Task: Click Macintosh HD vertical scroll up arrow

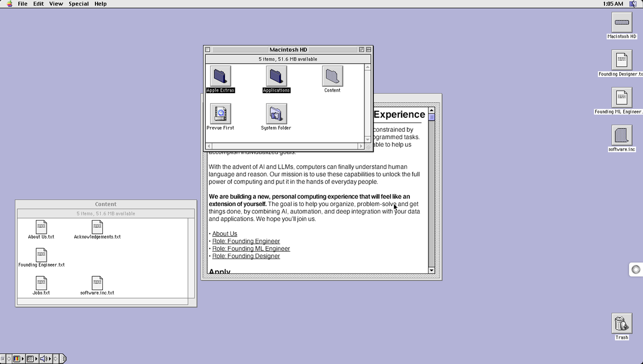Action: [368, 67]
